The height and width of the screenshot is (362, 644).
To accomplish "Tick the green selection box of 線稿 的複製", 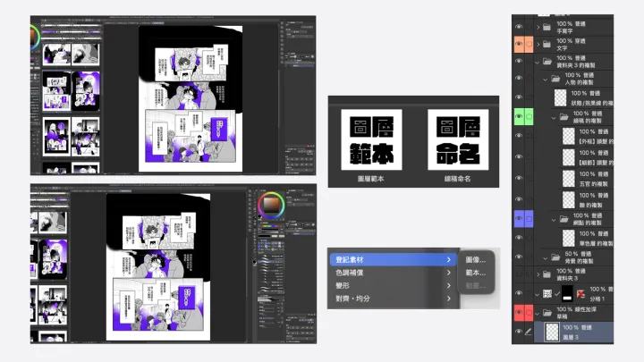I will pos(529,116).
